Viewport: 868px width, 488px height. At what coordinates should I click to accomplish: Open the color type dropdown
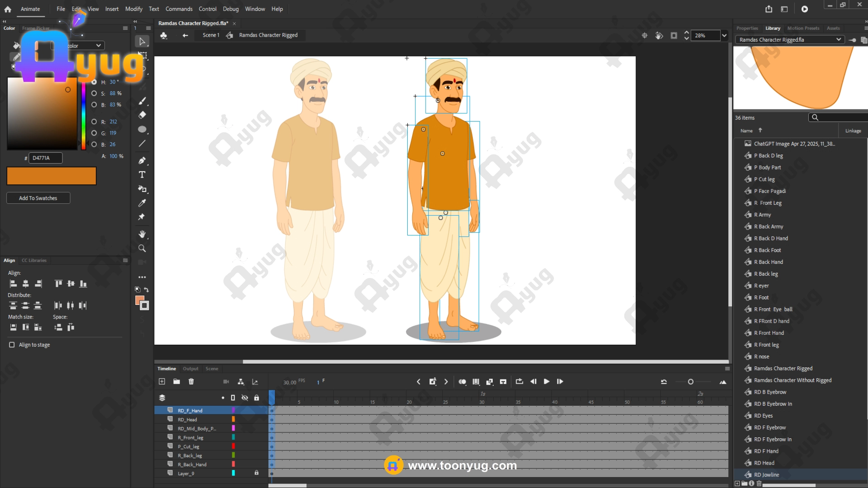tap(98, 46)
